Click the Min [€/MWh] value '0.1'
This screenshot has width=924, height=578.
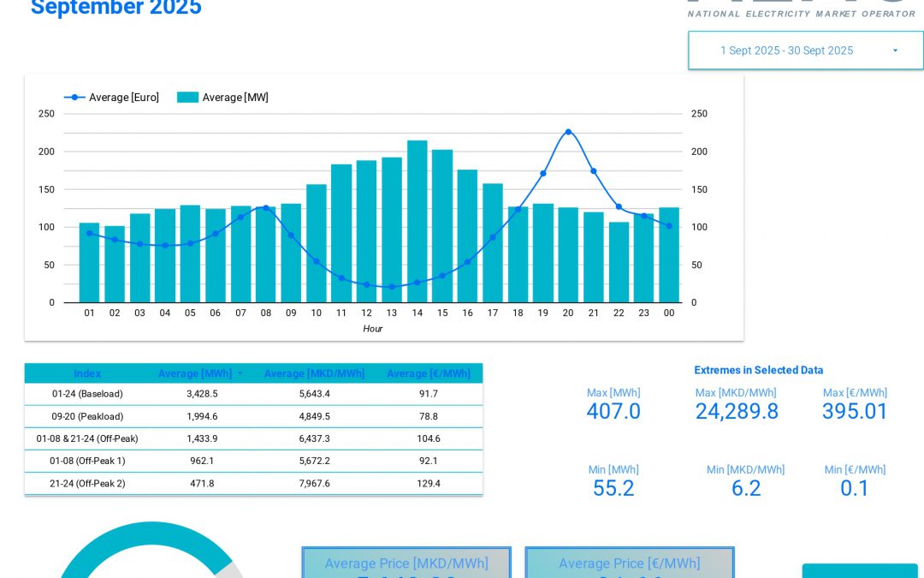[x=855, y=488]
